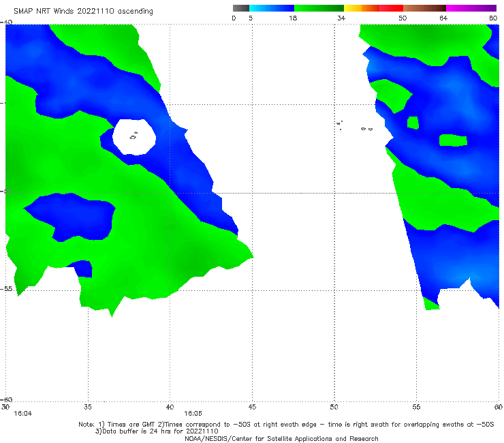Viewport: 504px width, 443px height.
Task: Click the longitude label '60'
Action: tap(499, 407)
